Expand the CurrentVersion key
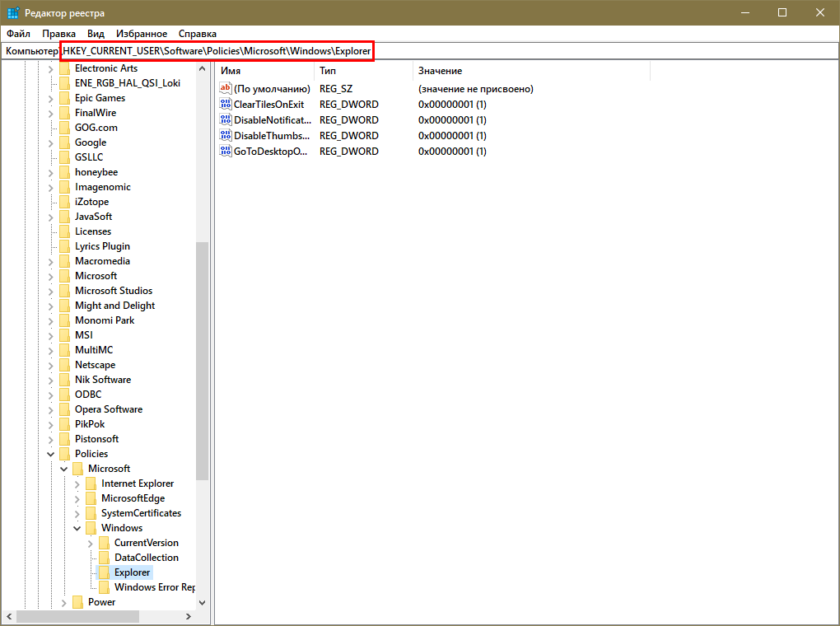840x626 pixels. point(91,543)
